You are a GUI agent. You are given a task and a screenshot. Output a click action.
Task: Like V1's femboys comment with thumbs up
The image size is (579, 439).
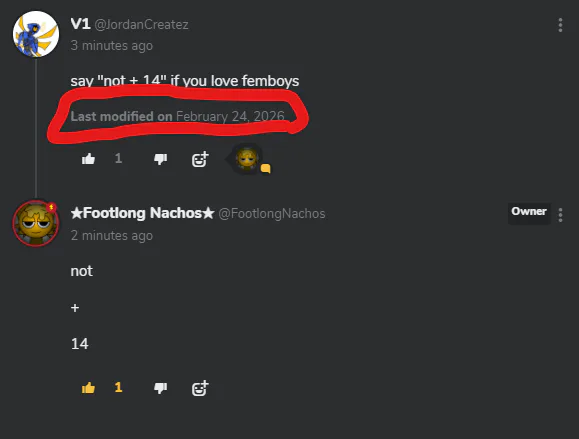(88, 159)
